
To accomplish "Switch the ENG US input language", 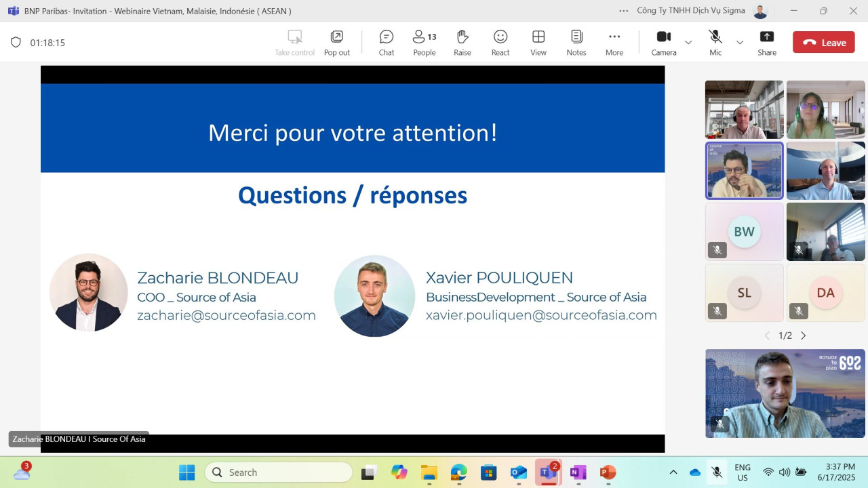I will pos(743,472).
